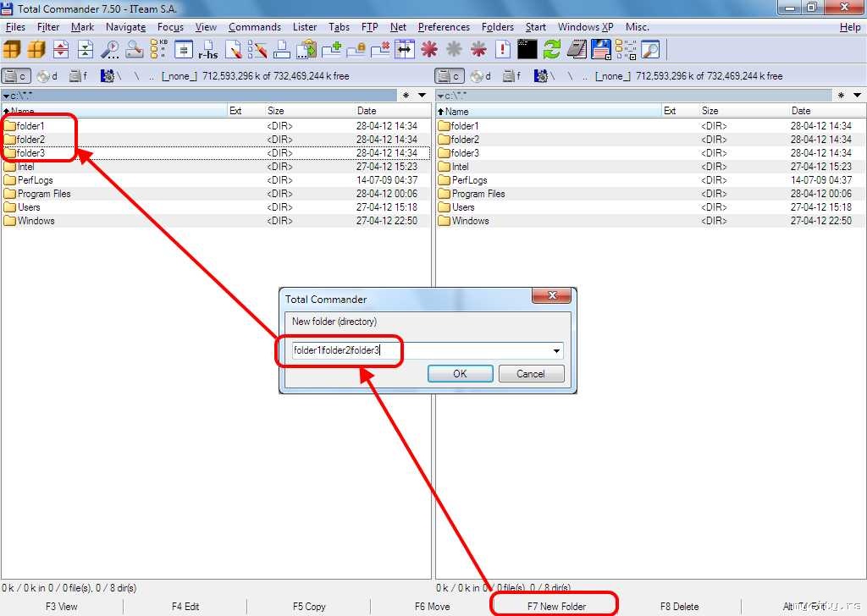
Task: Click the gray asterisk toolbar icon
Action: click(x=454, y=50)
